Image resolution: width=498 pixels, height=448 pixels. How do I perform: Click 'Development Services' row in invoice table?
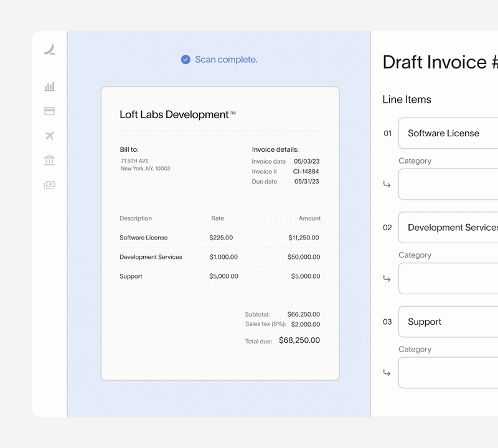click(x=220, y=257)
